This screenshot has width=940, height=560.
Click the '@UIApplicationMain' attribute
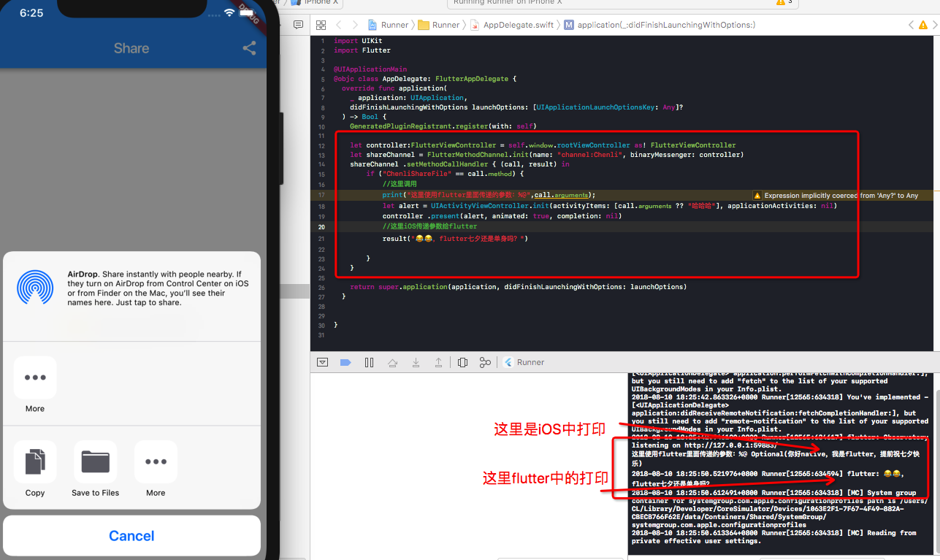click(x=370, y=69)
